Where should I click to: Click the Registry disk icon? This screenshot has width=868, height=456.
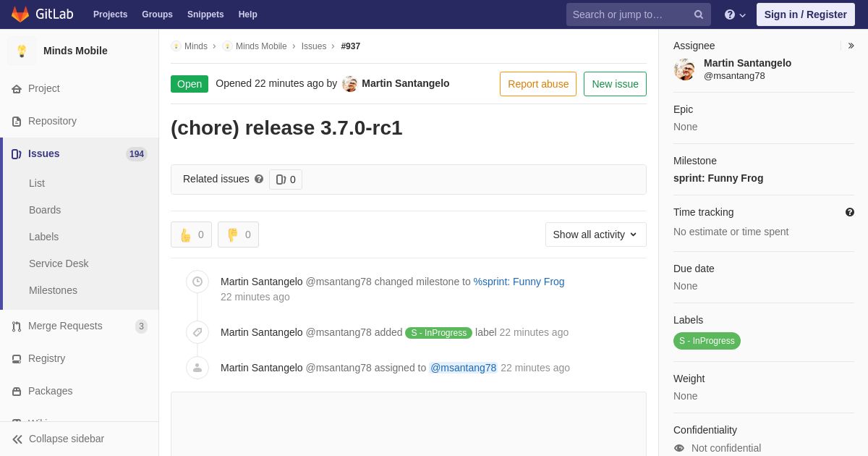[17, 359]
